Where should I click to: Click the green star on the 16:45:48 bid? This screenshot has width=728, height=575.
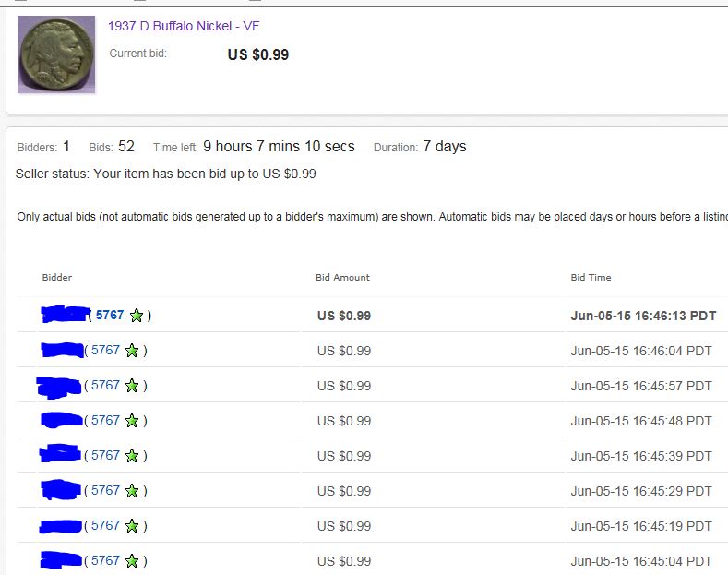coord(132,421)
